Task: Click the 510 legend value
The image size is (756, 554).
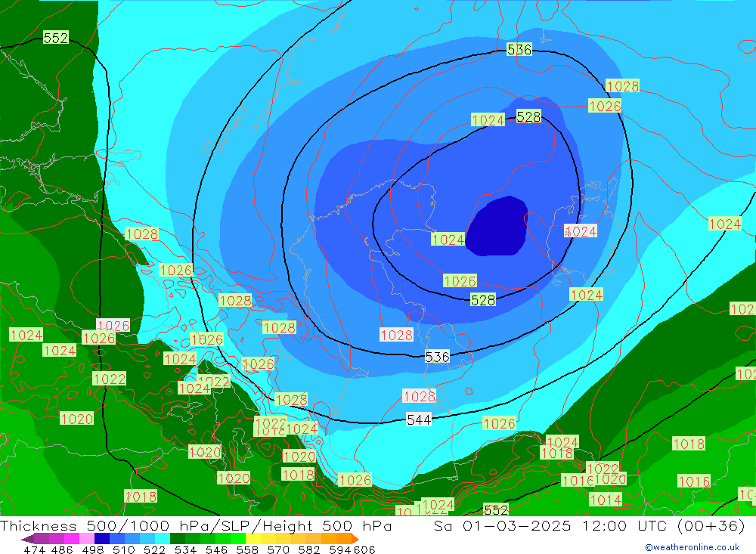Action: point(123,549)
